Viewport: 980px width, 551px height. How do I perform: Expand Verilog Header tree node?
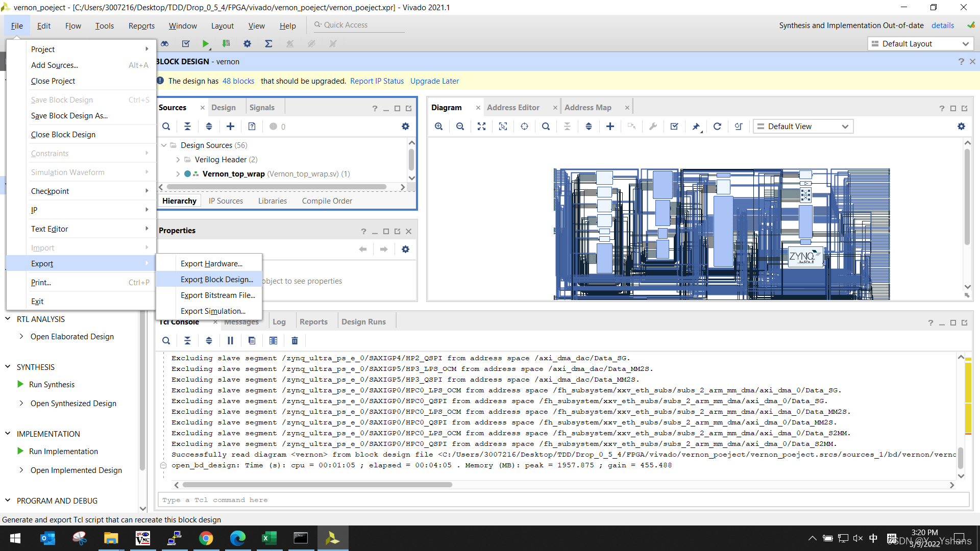coord(178,160)
